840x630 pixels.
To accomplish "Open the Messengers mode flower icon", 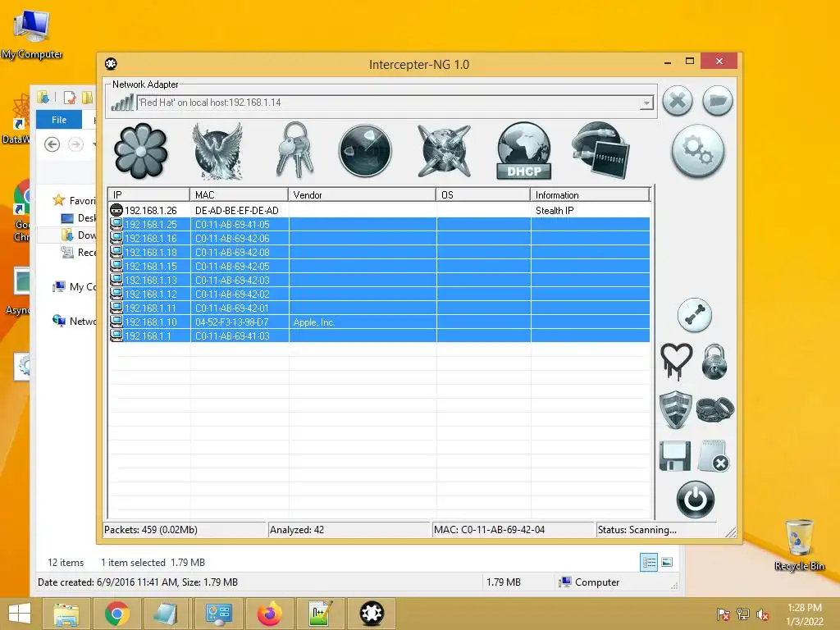I will [x=141, y=152].
